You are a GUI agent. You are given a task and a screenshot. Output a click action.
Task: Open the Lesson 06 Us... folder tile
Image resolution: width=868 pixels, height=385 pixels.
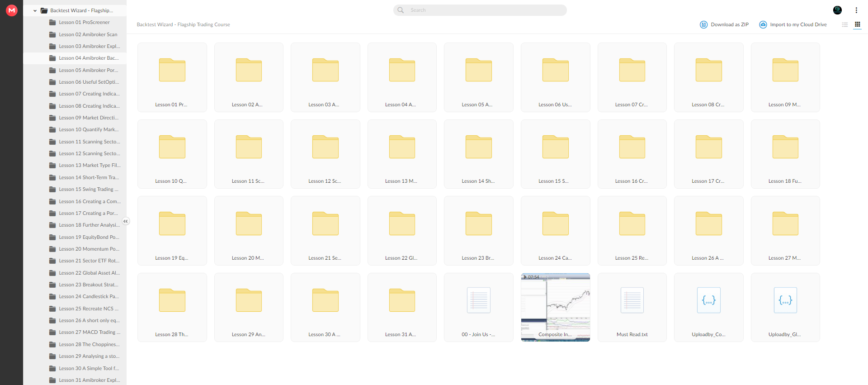point(556,77)
